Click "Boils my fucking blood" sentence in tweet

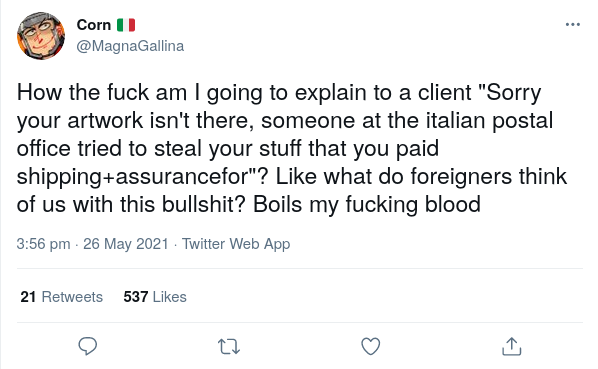[x=367, y=205]
